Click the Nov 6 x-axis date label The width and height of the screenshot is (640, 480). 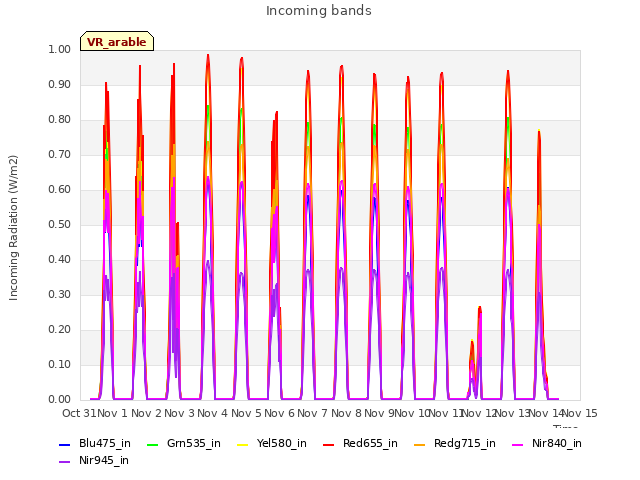(279, 413)
